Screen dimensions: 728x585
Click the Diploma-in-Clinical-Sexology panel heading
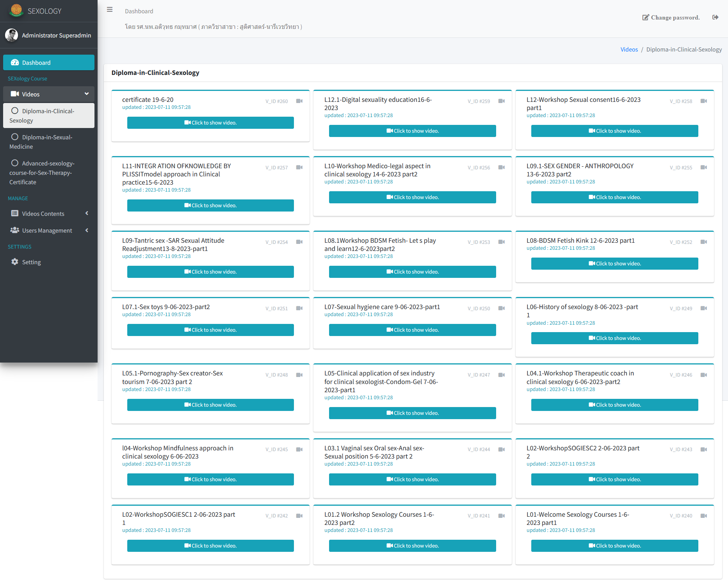(x=155, y=73)
